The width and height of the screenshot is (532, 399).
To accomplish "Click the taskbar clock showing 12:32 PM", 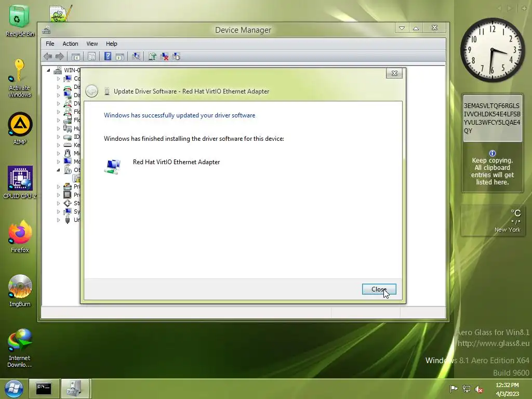I will click(x=507, y=389).
